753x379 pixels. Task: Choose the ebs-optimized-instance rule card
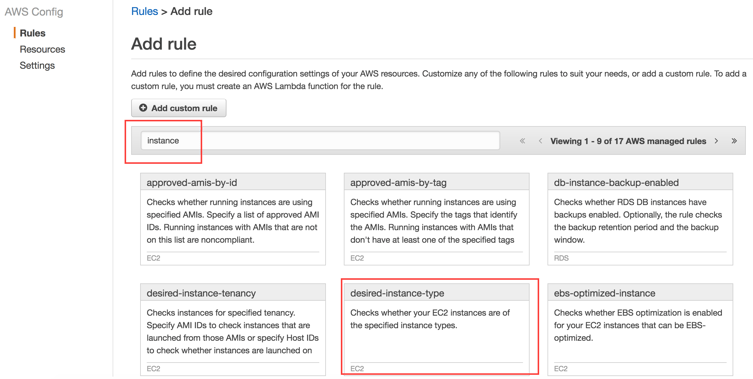(640, 330)
